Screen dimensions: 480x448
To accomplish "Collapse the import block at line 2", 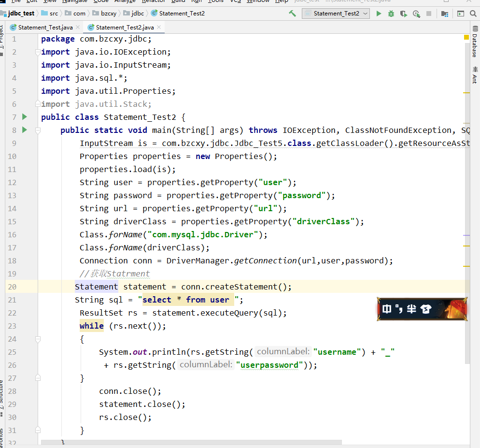I will [38, 52].
